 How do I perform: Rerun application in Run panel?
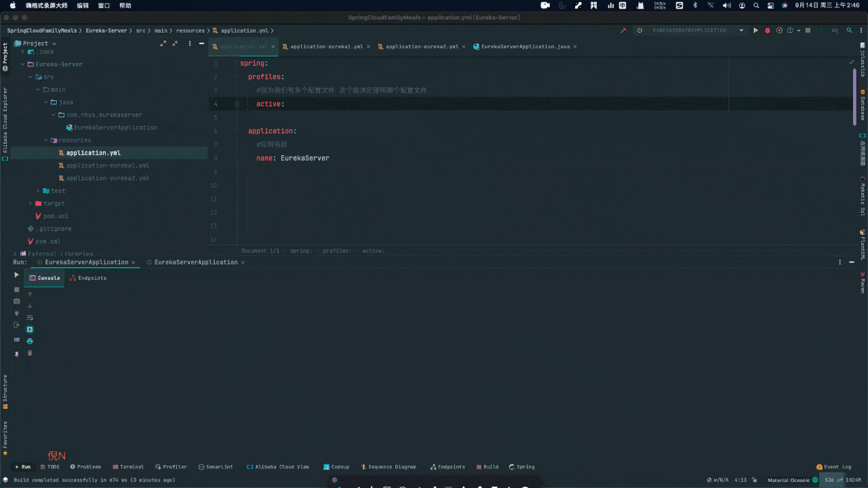tap(17, 275)
